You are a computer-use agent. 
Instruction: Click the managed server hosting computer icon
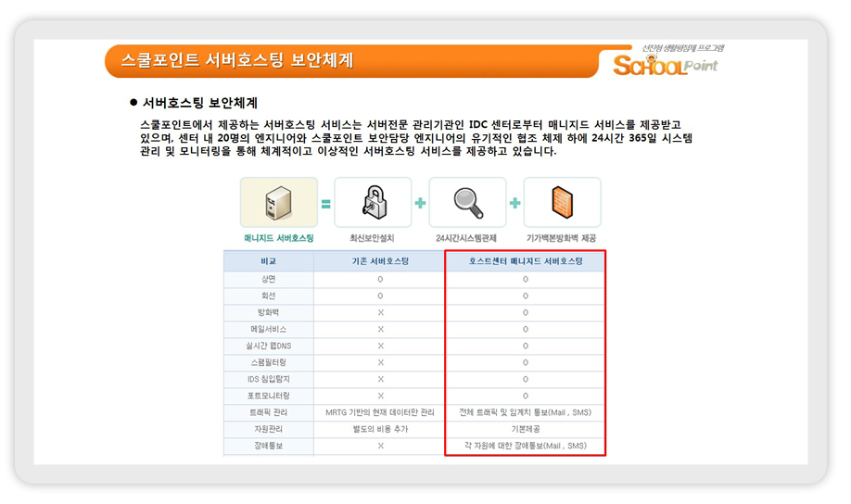click(x=279, y=202)
